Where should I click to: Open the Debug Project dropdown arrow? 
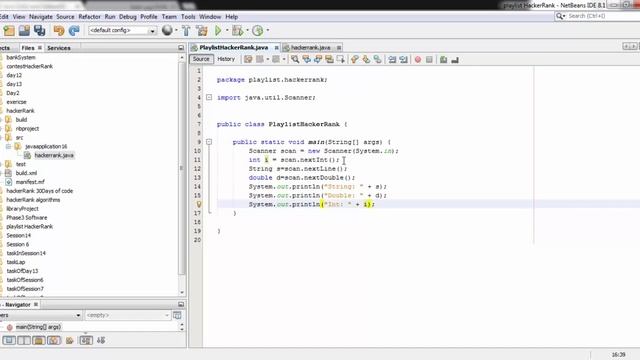(x=247, y=31)
